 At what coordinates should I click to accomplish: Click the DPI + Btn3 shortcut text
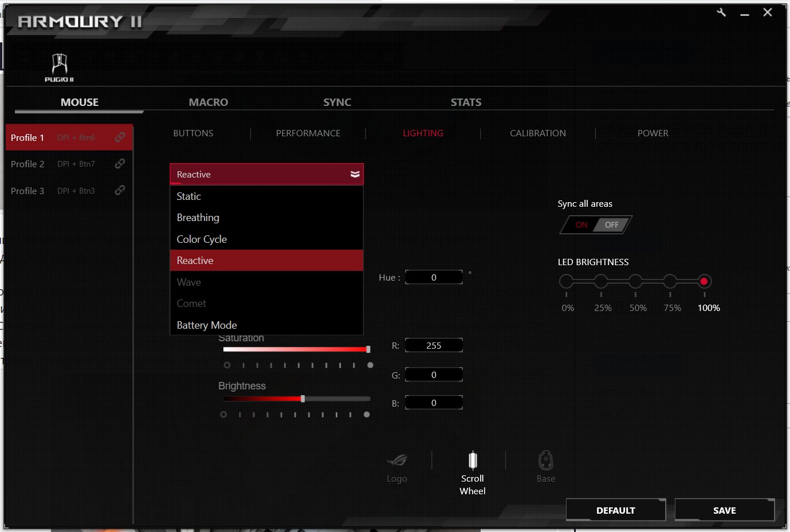click(x=76, y=191)
